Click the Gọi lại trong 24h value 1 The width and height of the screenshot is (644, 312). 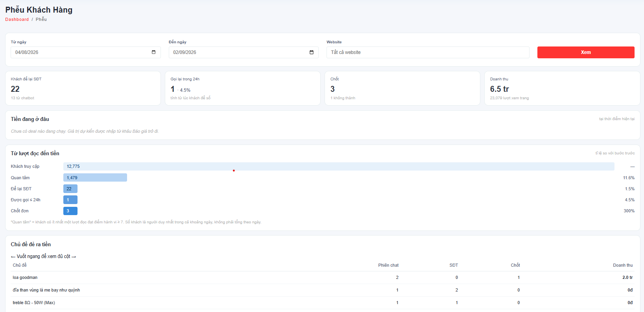(x=172, y=89)
